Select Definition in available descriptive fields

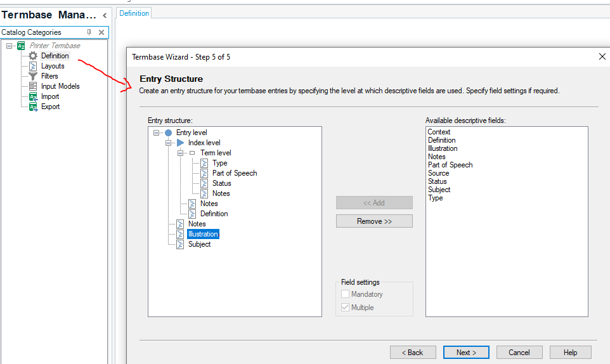pos(441,140)
